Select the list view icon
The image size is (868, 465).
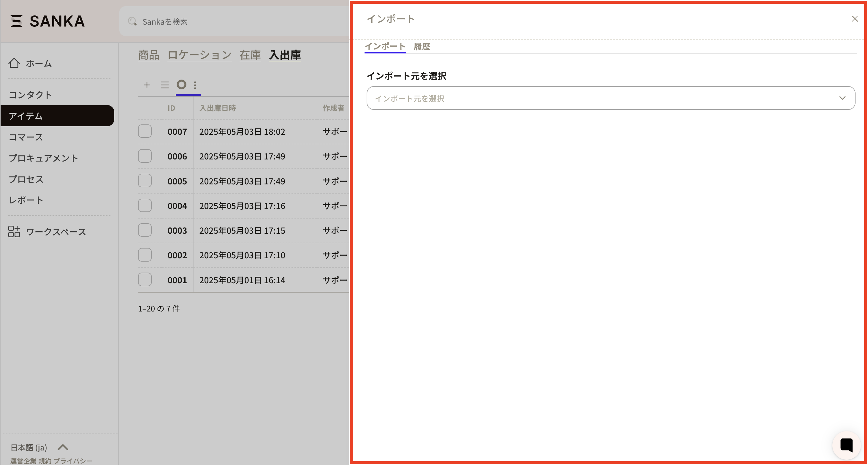[164, 85]
